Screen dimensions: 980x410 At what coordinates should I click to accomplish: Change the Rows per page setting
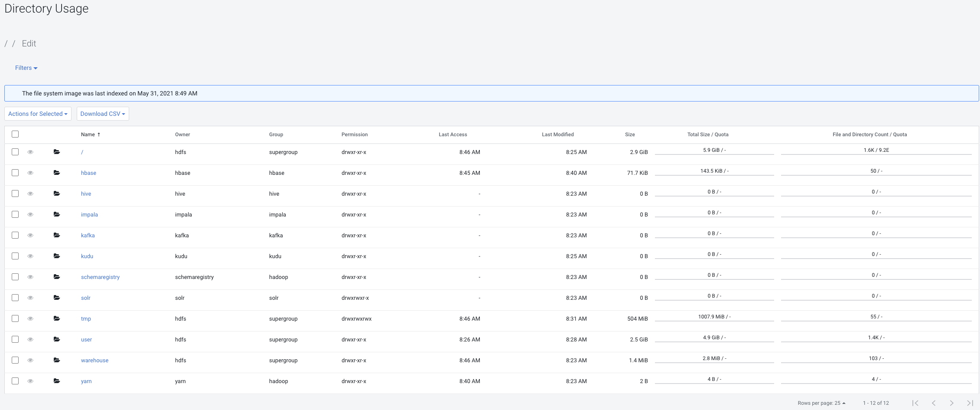(x=821, y=403)
